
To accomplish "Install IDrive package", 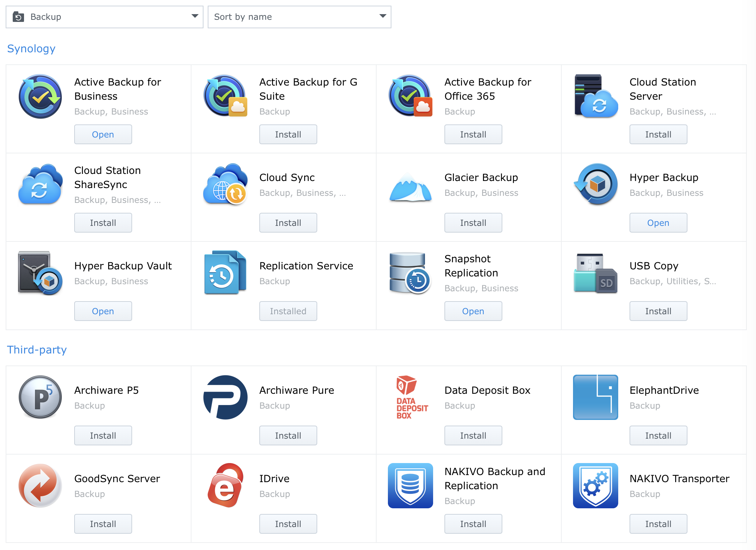I will point(288,524).
